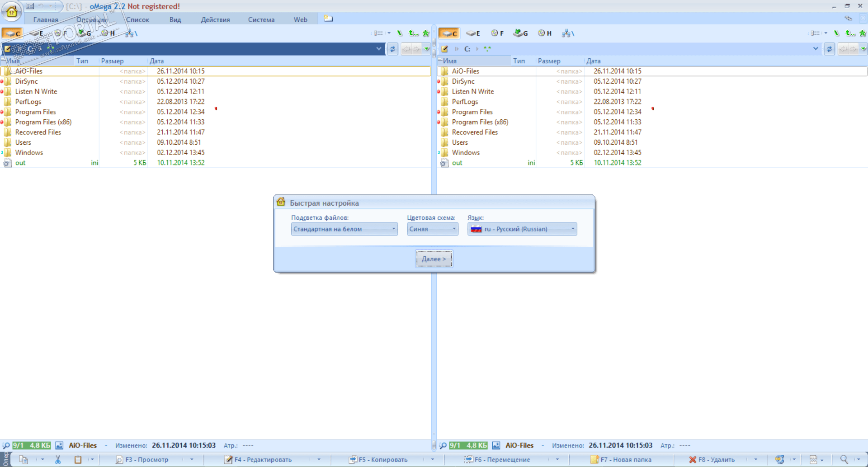Click the search magnifier icon in bottom toolbar

(844, 459)
